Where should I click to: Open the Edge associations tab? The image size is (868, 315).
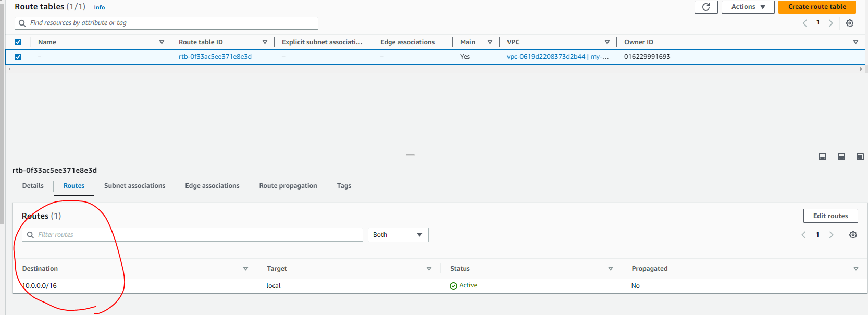point(212,186)
